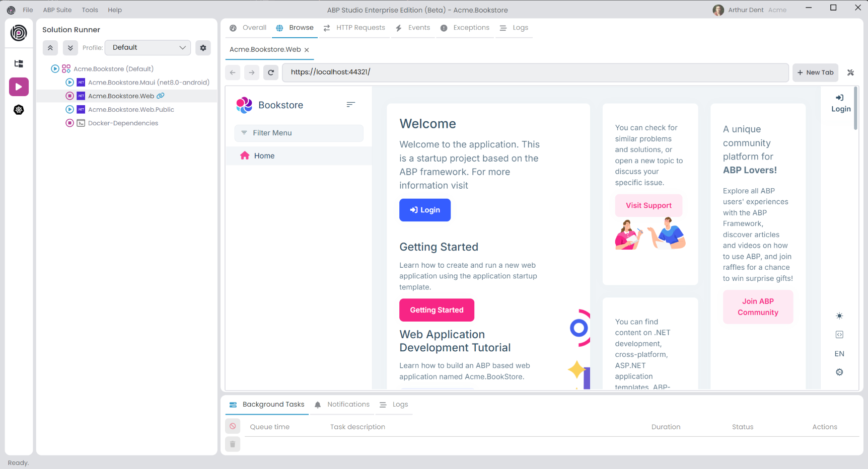Switch to the Overall tab
This screenshot has height=469, width=868.
tap(248, 28)
